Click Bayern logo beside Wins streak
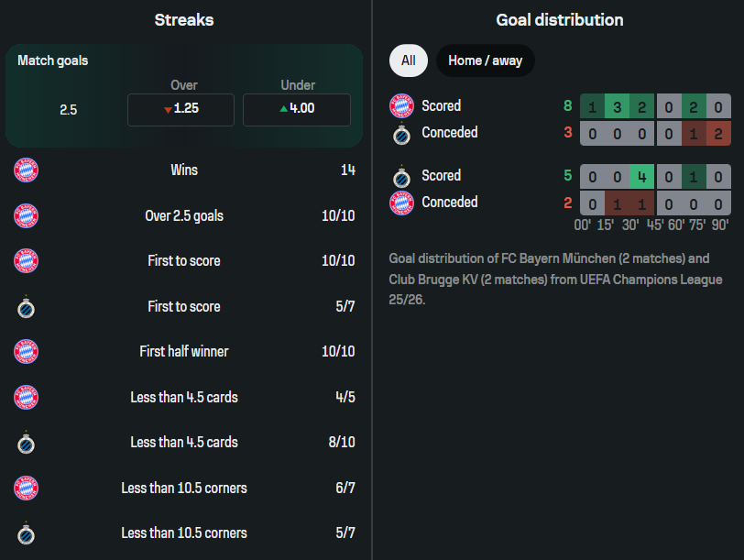The width and height of the screenshot is (744, 560). [x=27, y=170]
